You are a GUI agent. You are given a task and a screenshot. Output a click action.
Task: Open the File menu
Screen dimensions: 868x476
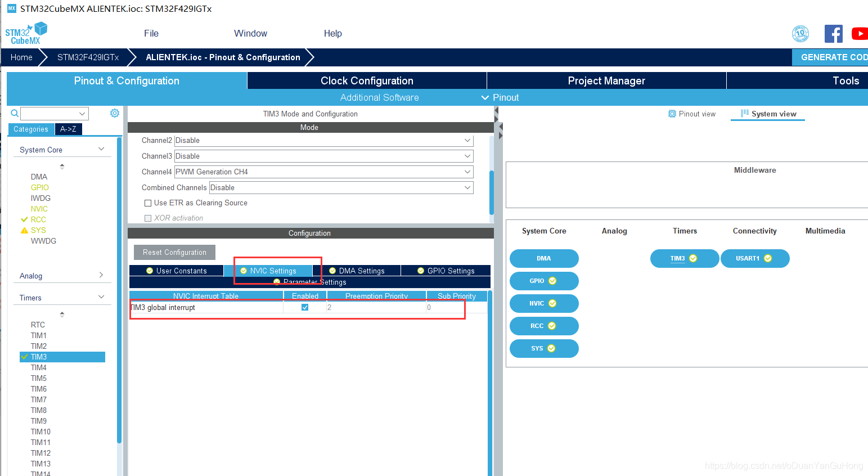coord(151,33)
